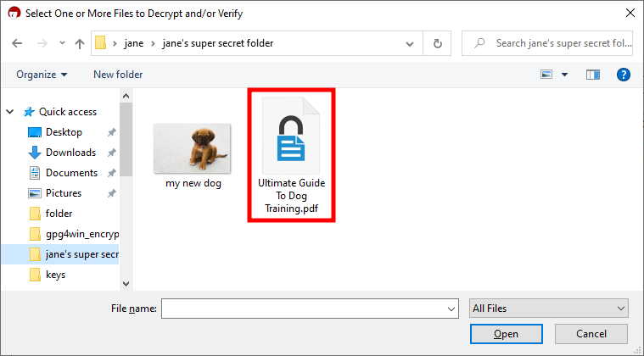Viewport: 644px width, 356px height.
Task: Go up one folder level arrow
Action: click(79, 43)
